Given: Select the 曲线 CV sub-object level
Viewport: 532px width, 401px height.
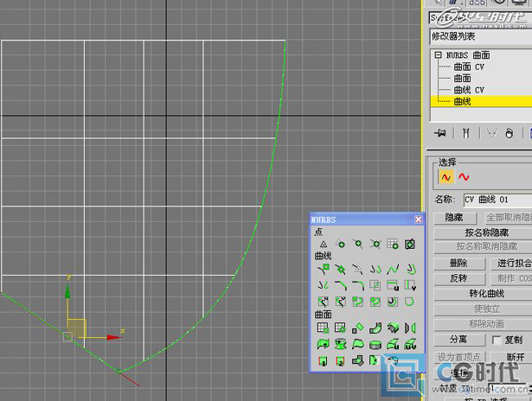Looking at the screenshot, I should (469, 90).
